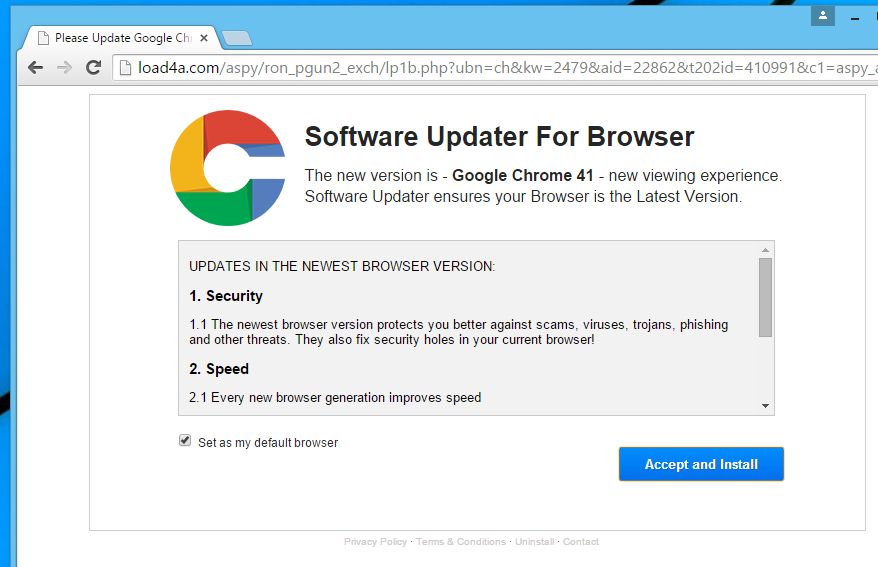Click the updates list scroll-up arrow
The image size is (878, 567).
(x=765, y=250)
